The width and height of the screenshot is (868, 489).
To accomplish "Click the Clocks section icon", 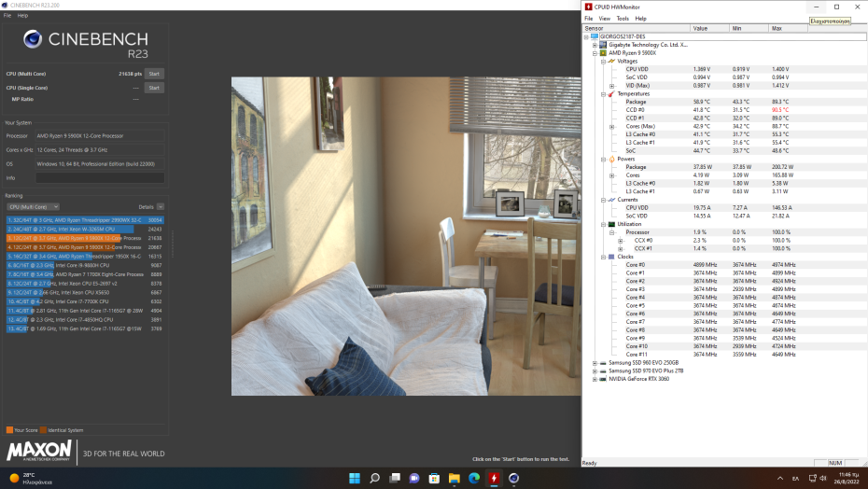I will [611, 257].
